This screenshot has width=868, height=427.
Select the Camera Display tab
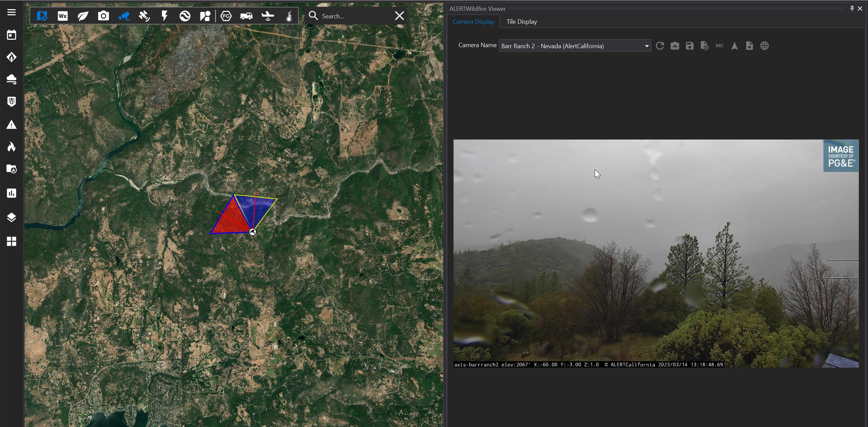[x=473, y=22]
